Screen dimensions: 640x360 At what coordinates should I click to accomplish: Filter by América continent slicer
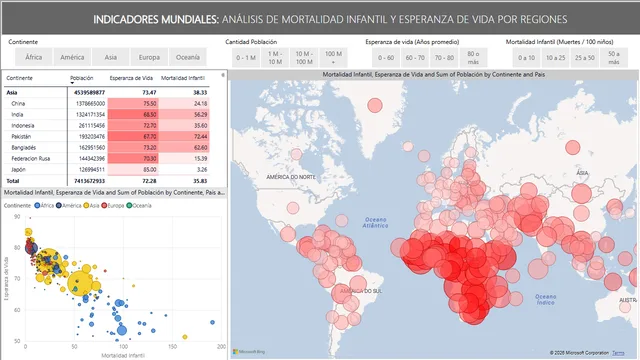72,57
